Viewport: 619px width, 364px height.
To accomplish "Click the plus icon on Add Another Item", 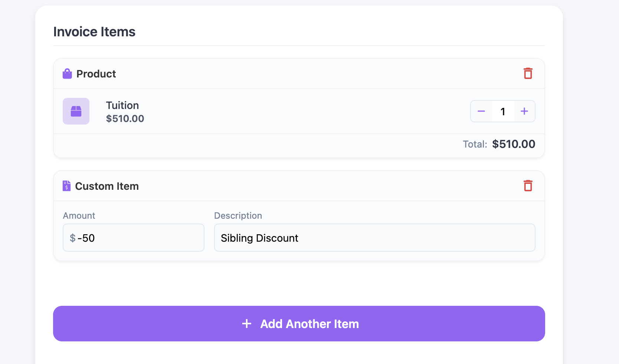I will pyautogui.click(x=247, y=324).
